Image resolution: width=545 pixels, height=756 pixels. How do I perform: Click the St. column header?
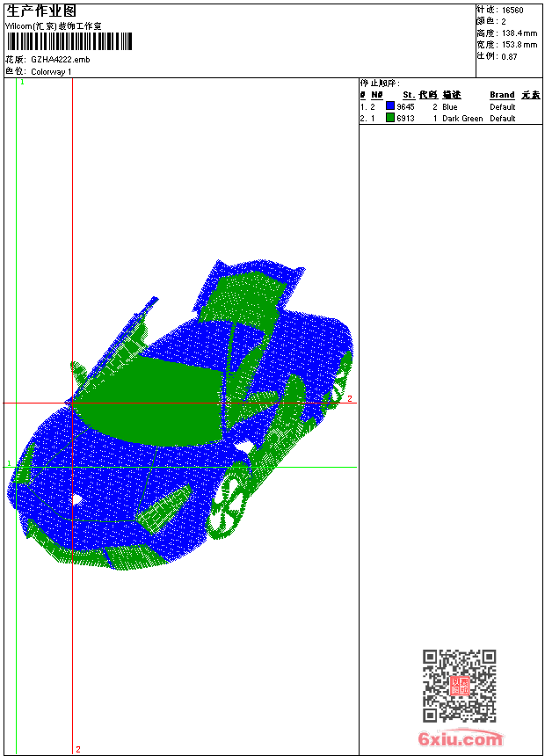coord(409,95)
